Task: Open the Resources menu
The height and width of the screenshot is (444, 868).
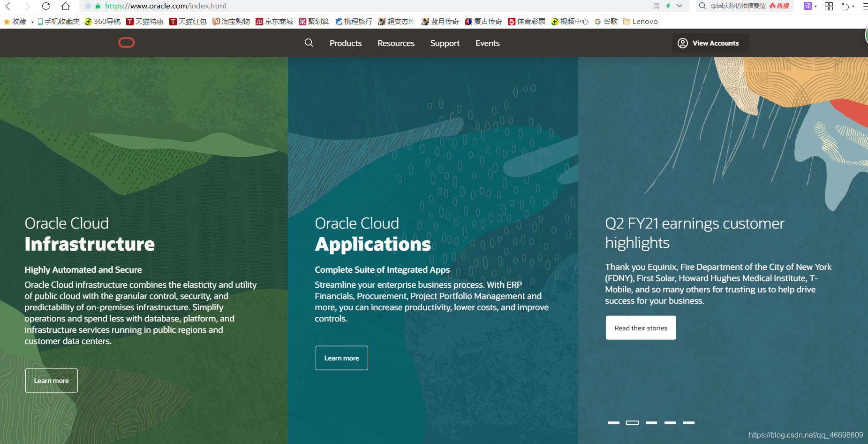Action: coord(396,43)
